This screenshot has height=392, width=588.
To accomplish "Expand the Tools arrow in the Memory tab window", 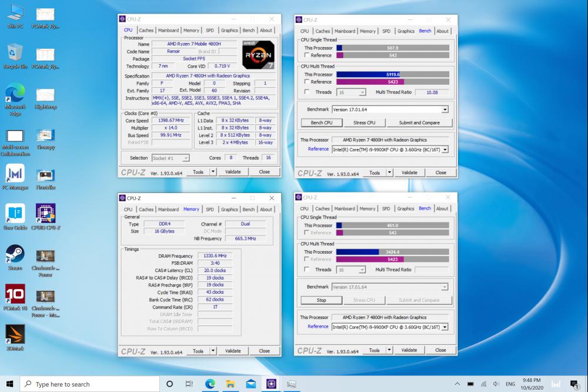I will click(213, 351).
